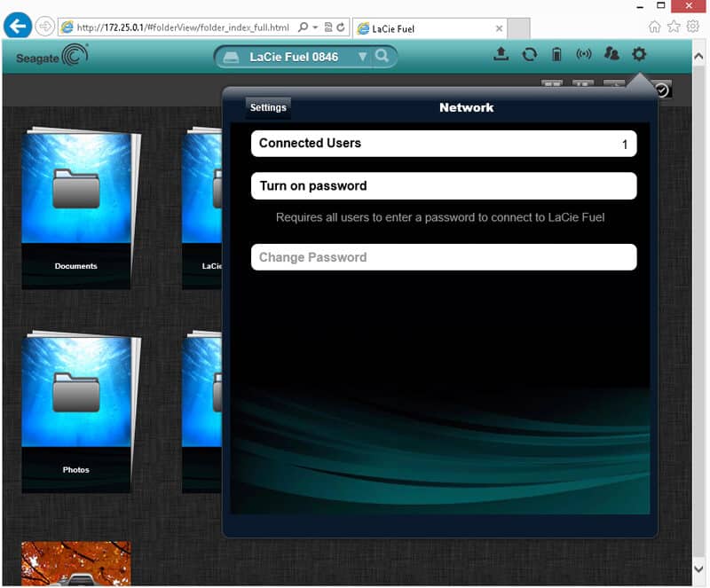Open the Wi-Fi broadcast signal icon
710x588 pixels.
coord(584,54)
